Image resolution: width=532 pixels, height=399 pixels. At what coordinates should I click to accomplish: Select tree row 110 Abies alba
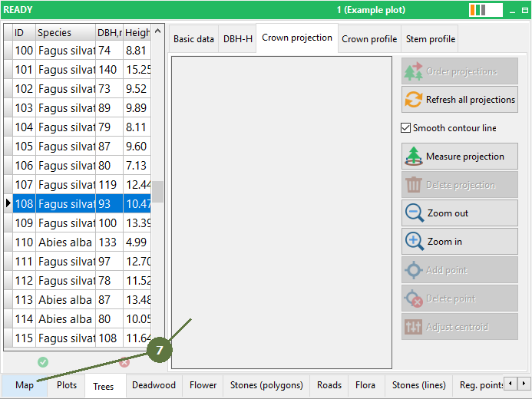tap(65, 242)
